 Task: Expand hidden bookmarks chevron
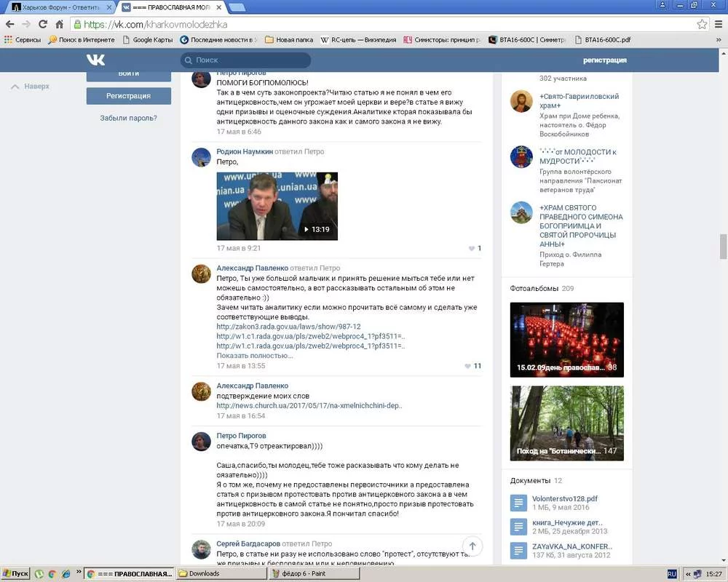pos(719,40)
